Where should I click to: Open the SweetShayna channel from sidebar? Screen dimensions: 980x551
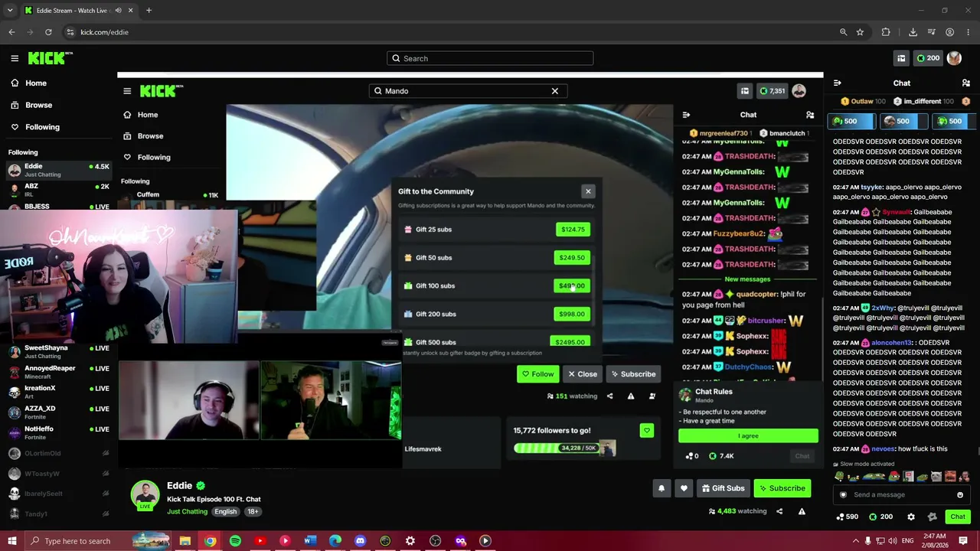(58, 351)
